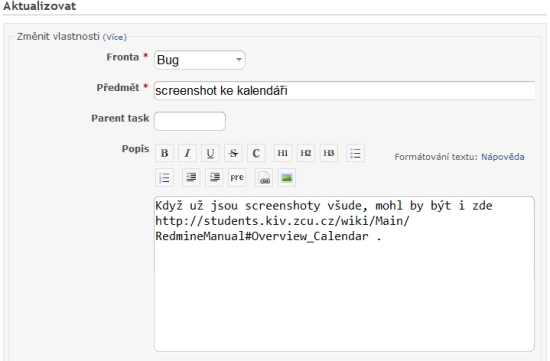Insert inline code with C button
Viewport: 550px width, 361px height.
tap(256, 153)
